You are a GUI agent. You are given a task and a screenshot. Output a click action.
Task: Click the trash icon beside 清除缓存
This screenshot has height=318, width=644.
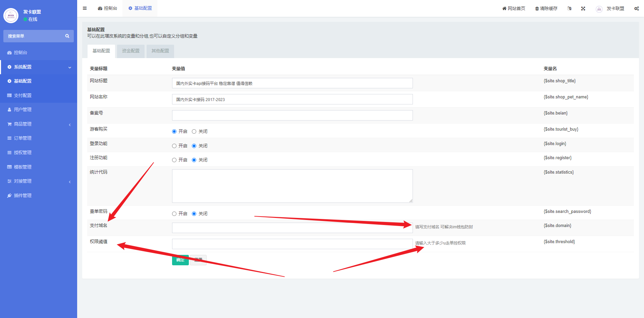point(537,8)
